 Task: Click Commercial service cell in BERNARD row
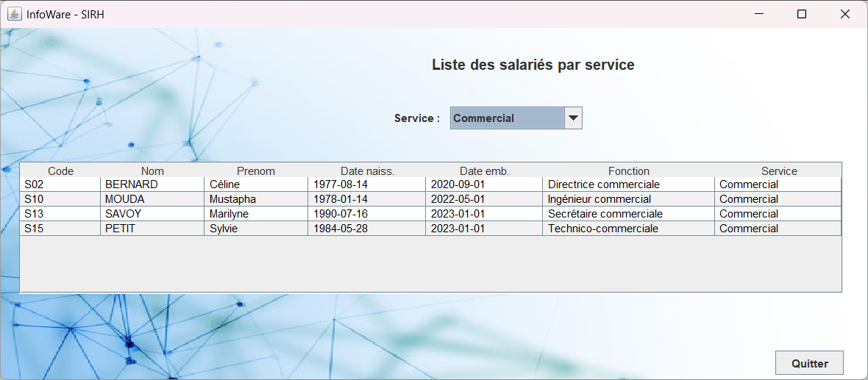[778, 184]
